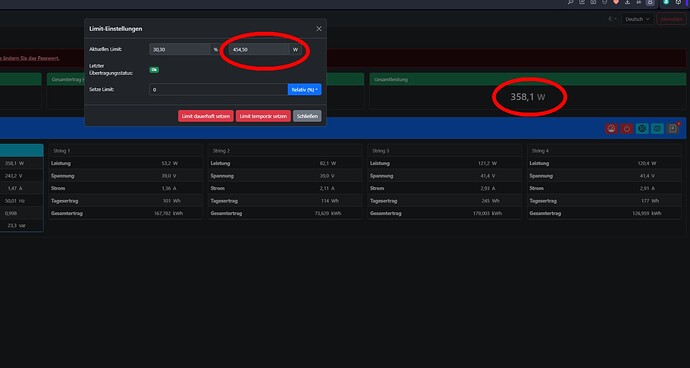Click String 3 Tagesertrag value 245 Wh
Viewport: 690px width, 368px height.
pos(490,201)
